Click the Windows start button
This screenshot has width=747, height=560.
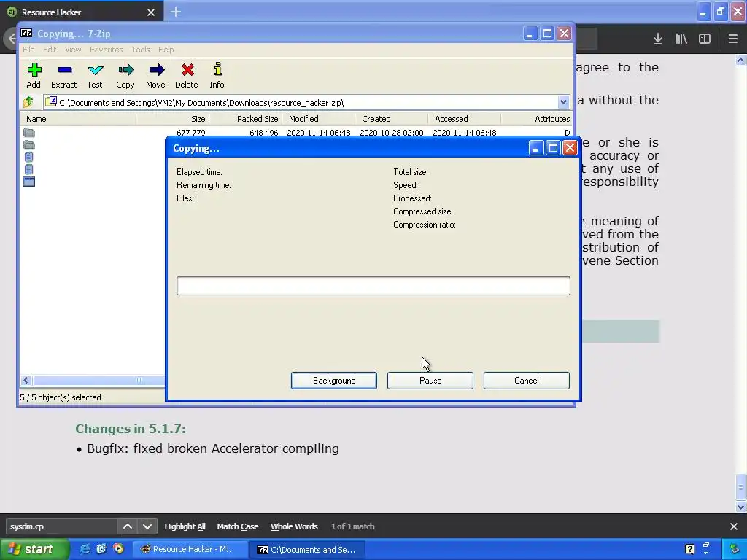tap(34, 549)
